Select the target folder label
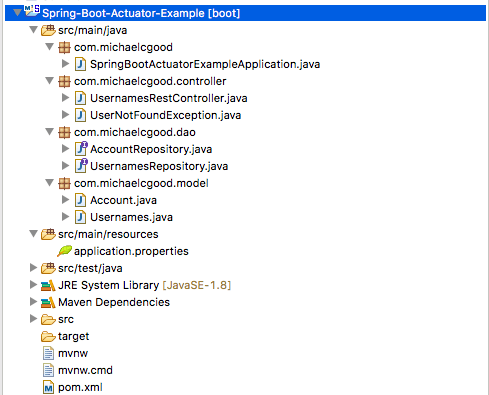The height and width of the screenshot is (395, 489). pos(74,337)
